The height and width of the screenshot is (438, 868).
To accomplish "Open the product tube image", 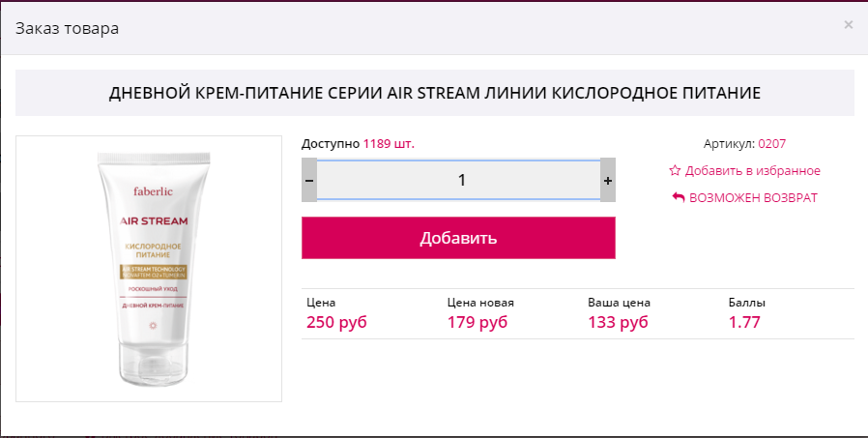I will coord(149,269).
